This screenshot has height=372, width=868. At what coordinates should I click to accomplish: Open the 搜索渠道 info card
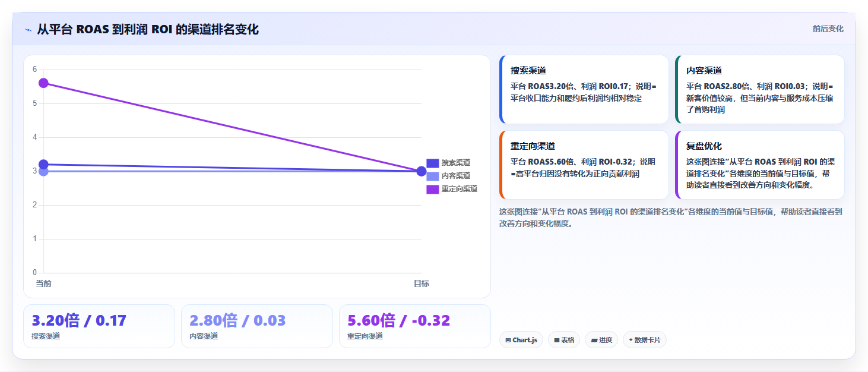tap(584, 89)
